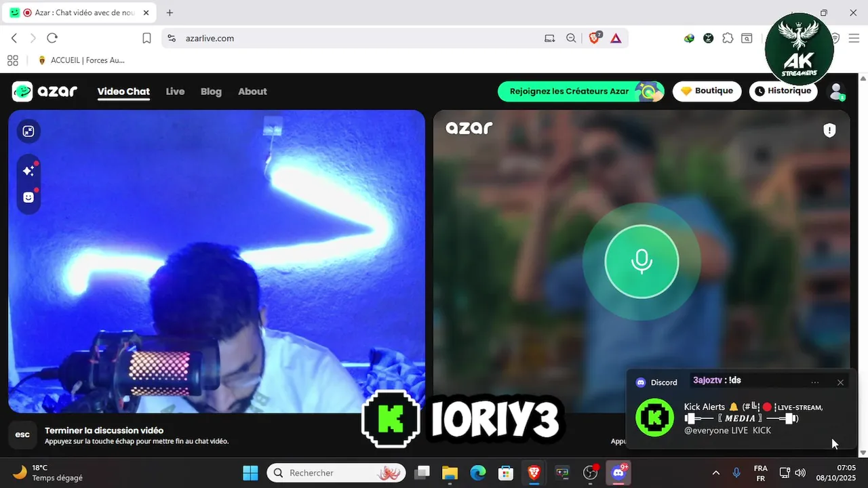868x488 pixels.
Task: Bookmark this page with the bookmark icon
Action: (x=146, y=39)
